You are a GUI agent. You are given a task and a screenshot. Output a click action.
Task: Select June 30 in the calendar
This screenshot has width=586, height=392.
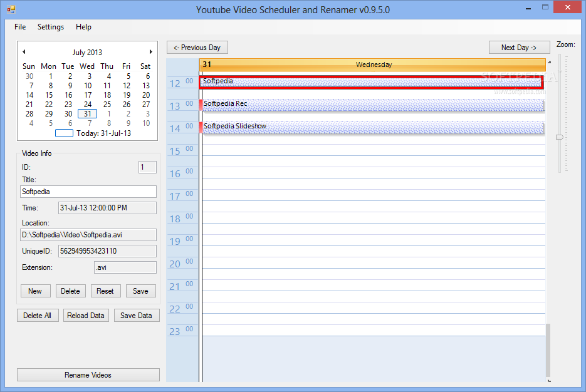coord(29,76)
